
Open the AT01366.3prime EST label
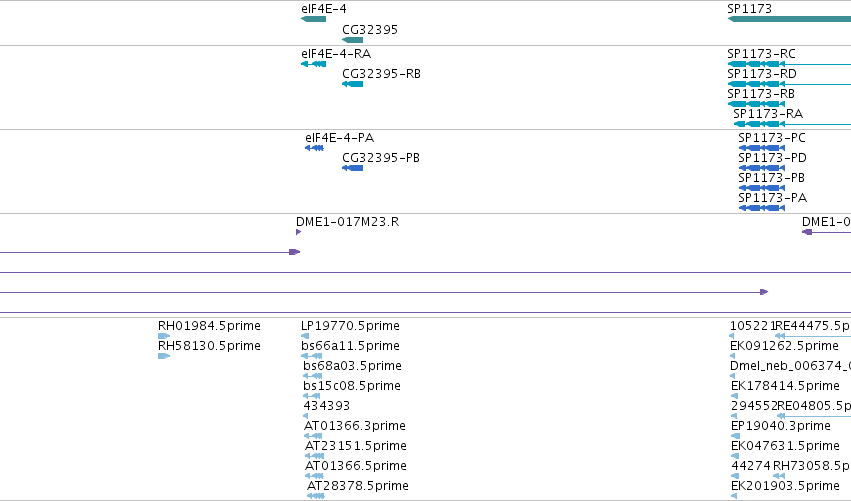point(354,426)
